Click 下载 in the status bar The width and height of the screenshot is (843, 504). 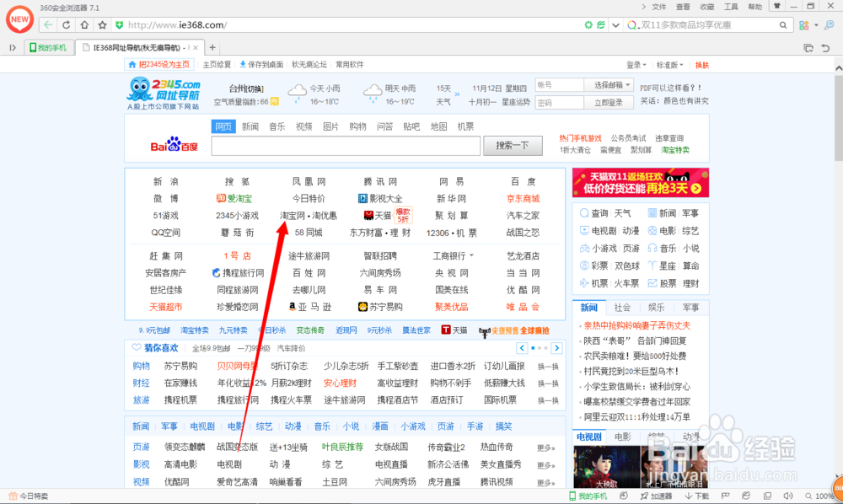pos(697,496)
